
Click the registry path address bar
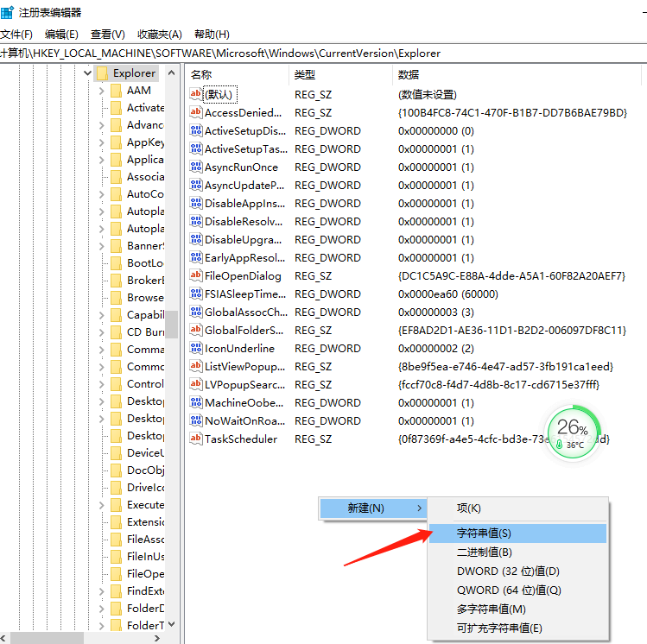pos(323,54)
